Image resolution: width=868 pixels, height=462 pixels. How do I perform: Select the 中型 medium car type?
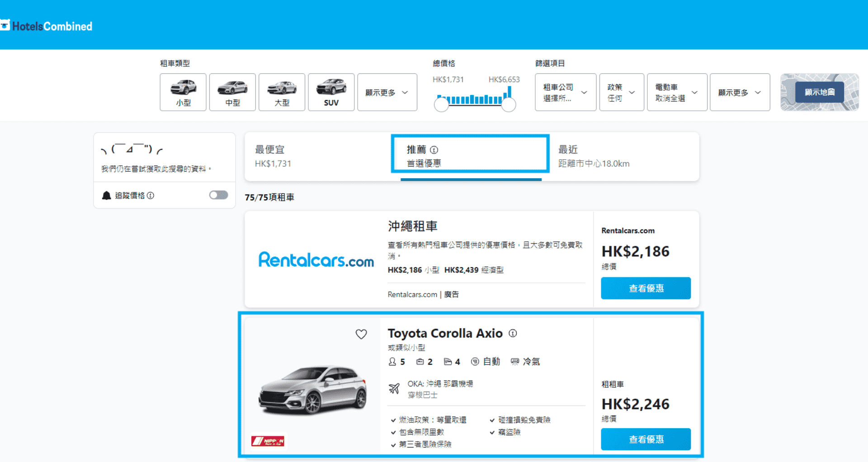click(232, 92)
